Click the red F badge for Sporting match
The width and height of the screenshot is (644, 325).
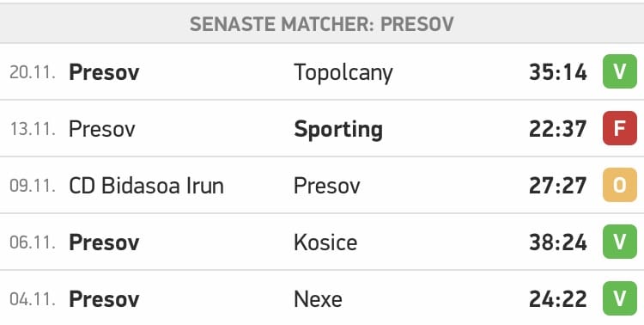[620, 128]
